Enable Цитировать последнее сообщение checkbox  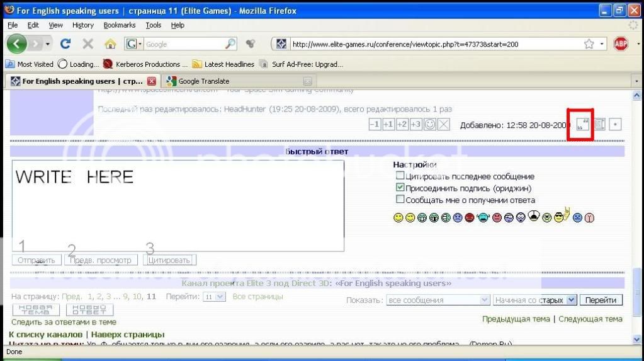tap(400, 176)
